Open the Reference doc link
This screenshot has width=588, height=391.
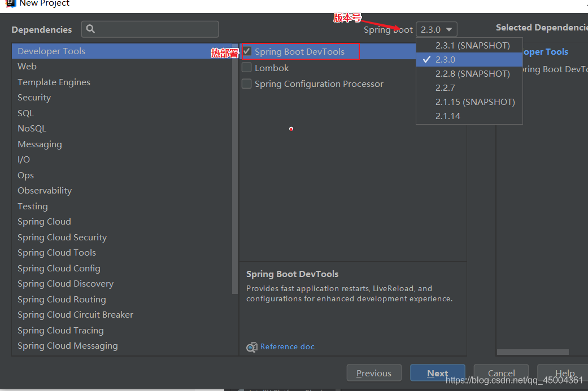pos(288,347)
